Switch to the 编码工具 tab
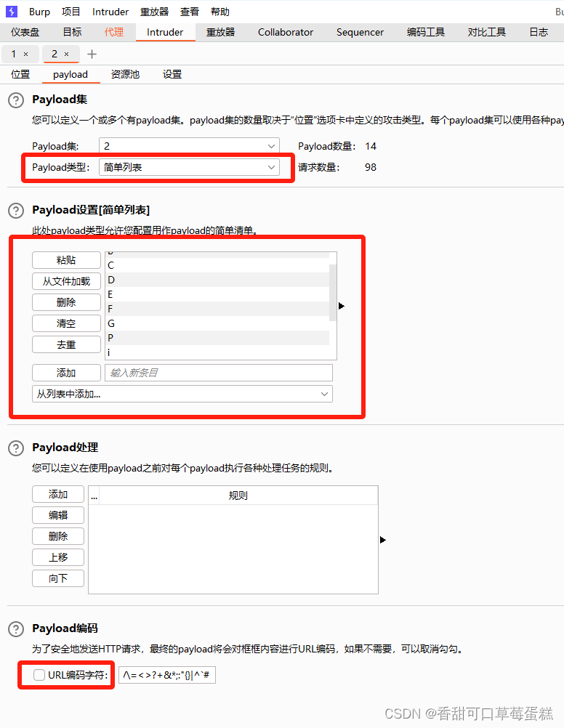 click(x=426, y=32)
